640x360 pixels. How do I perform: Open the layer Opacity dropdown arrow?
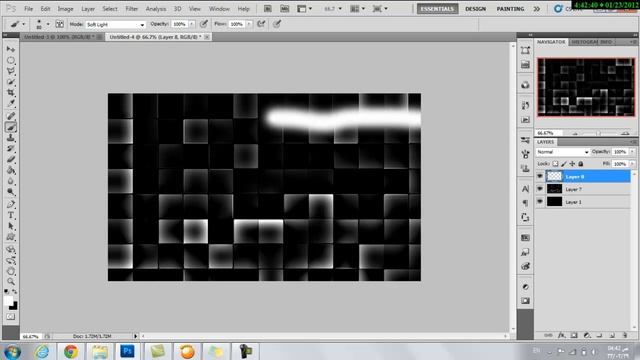[x=632, y=152]
